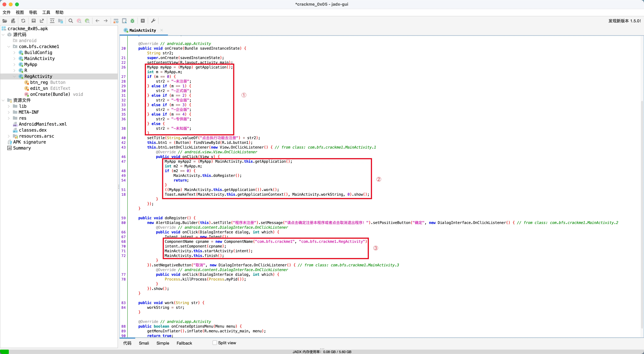Collapse the RegActivity tree node
The width and height of the screenshot is (644, 354).
[14, 76]
